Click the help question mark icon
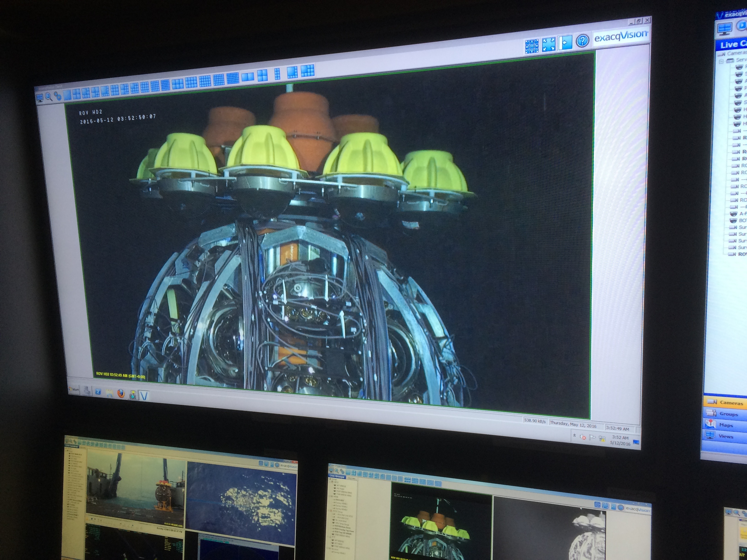Screen dimensions: 747x560 coord(582,41)
